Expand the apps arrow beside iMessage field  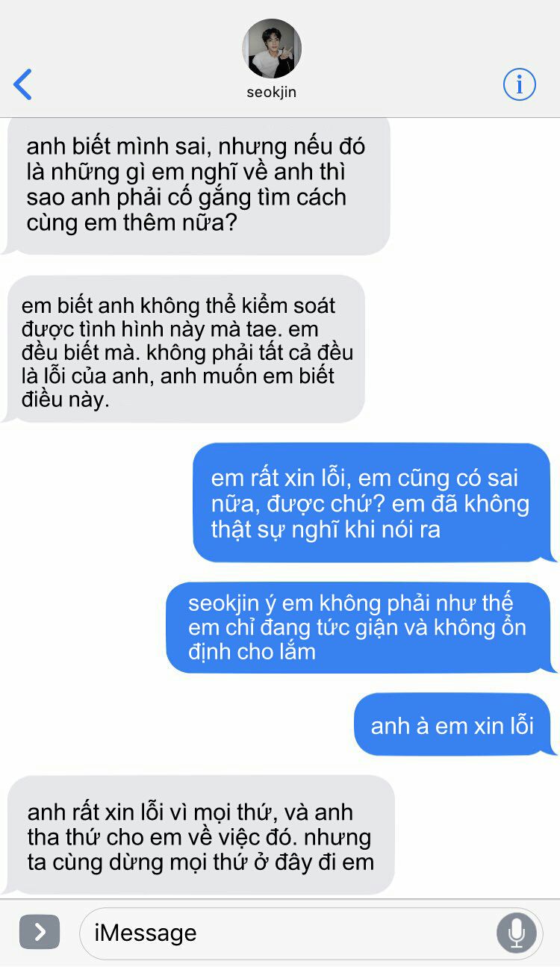tap(40, 932)
